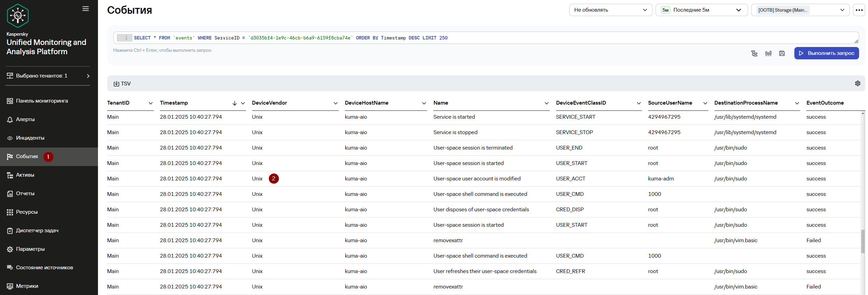
Task: Open the three-dots more options menu
Action: coord(859,10)
